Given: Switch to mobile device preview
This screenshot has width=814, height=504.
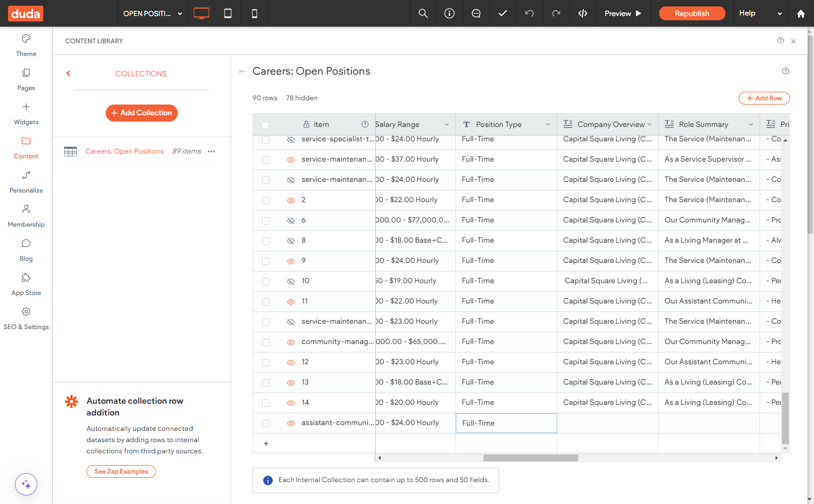Looking at the screenshot, I should tap(255, 13).
